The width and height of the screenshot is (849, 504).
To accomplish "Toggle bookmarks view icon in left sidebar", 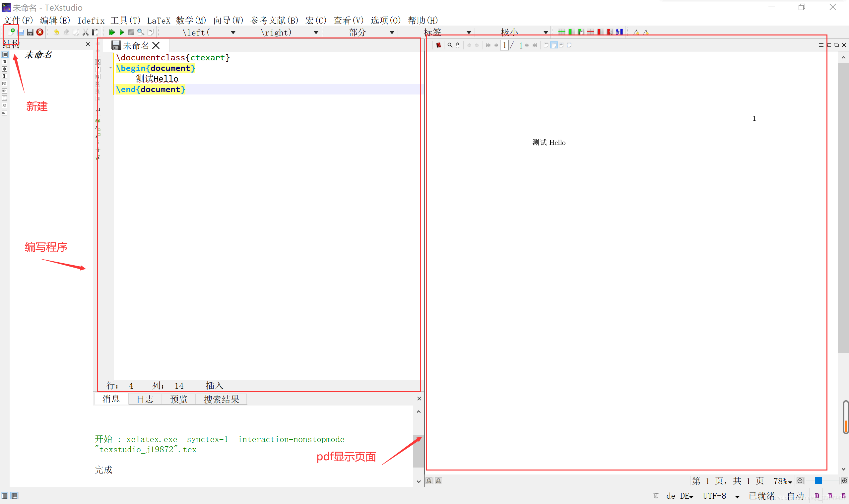I will [x=5, y=62].
